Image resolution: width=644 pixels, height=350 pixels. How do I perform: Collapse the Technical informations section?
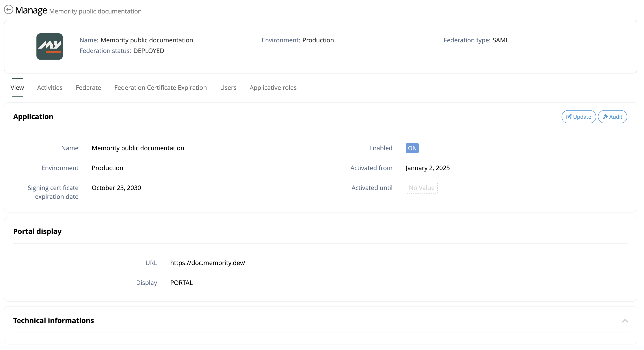point(625,321)
